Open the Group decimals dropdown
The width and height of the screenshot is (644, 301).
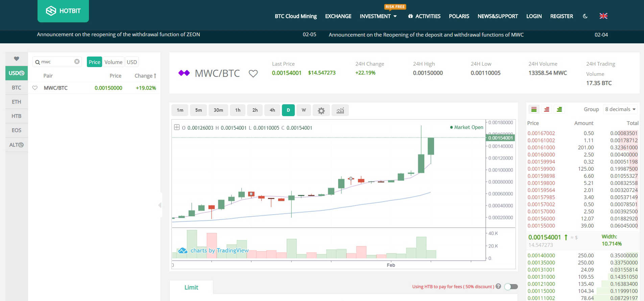pos(620,109)
